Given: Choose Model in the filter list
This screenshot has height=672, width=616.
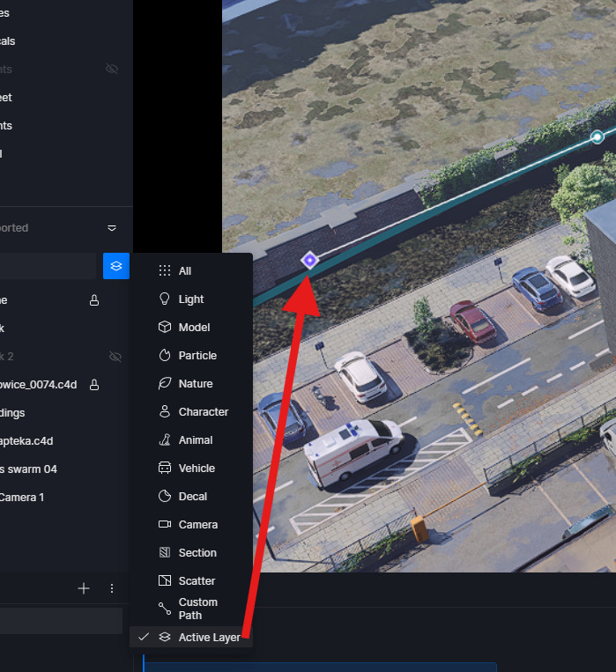Looking at the screenshot, I should [x=193, y=328].
